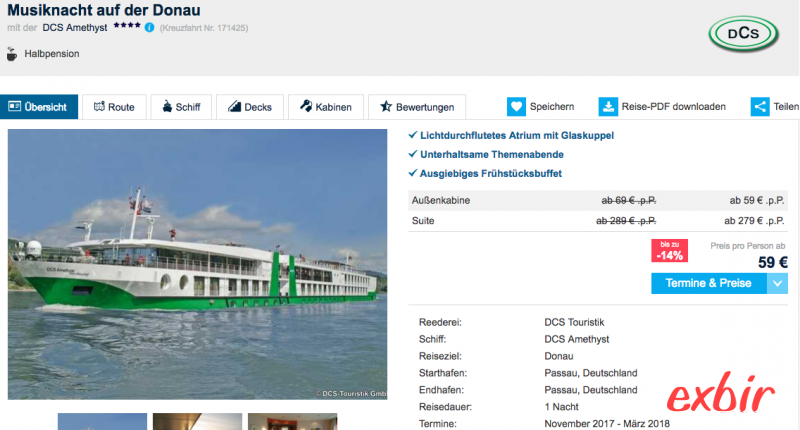Image resolution: width=800 pixels, height=430 pixels.
Task: Click the struck-through 'ab 289 €' price
Action: coord(626,221)
